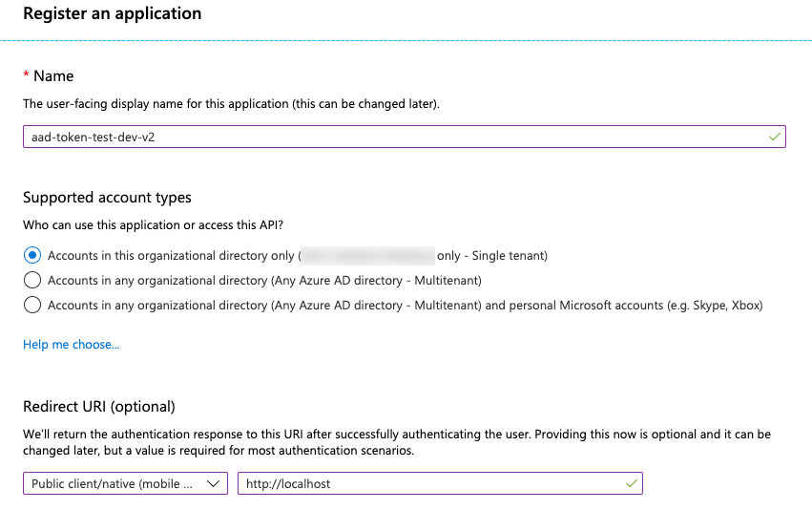Click the user-facing display name description text
This screenshot has width=812, height=510.
click(231, 103)
